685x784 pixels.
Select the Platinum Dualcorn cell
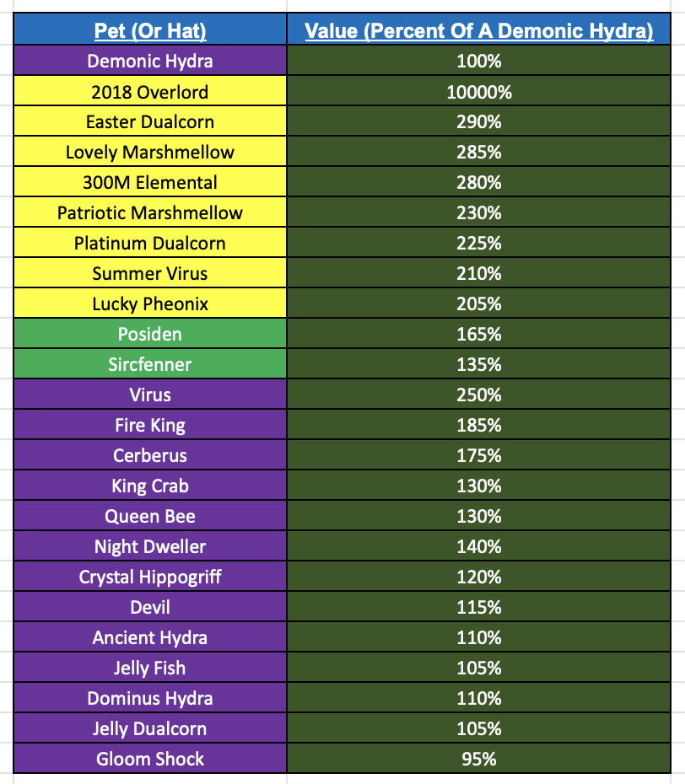point(150,244)
